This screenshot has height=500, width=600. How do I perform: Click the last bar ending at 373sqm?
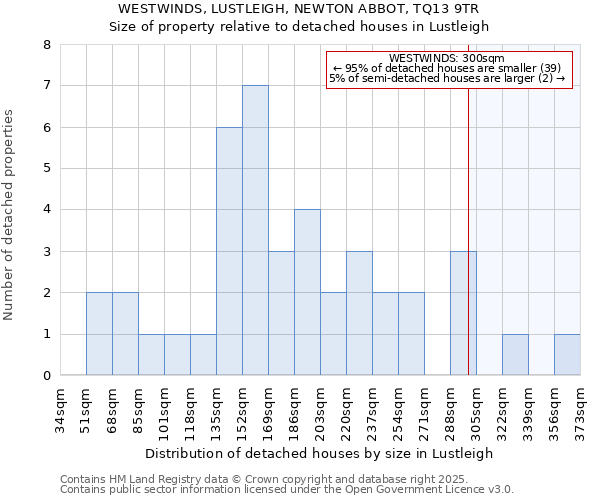567,355
